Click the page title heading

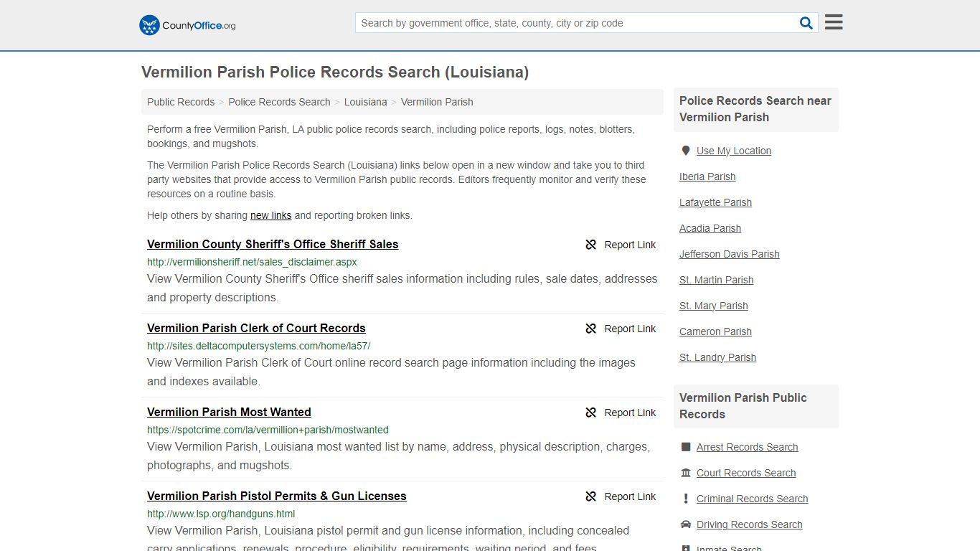click(335, 72)
